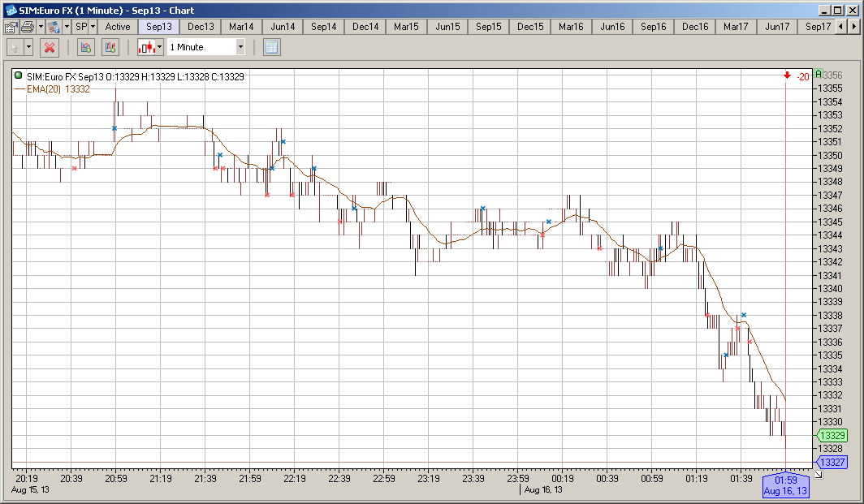
Task: Choose the Sep17 contract tab
Action: point(818,27)
